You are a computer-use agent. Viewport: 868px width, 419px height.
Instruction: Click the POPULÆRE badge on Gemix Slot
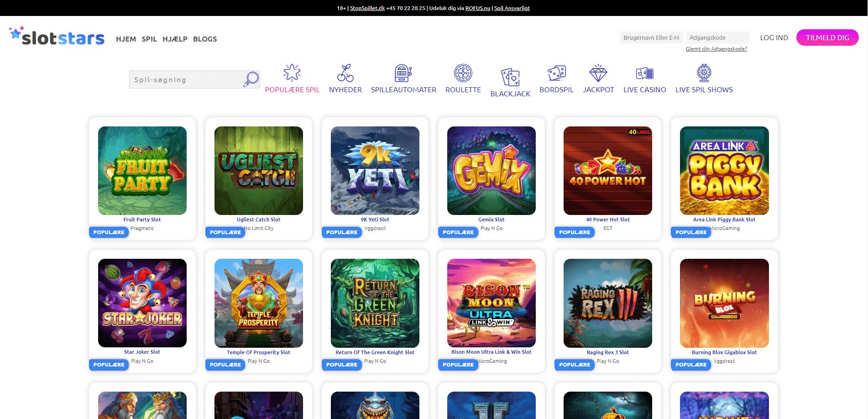[458, 232]
